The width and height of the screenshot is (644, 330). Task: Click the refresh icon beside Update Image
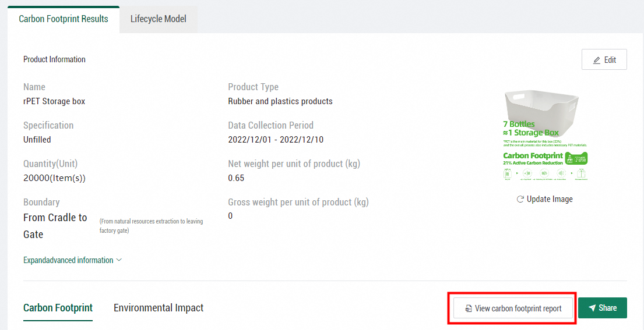coord(520,199)
